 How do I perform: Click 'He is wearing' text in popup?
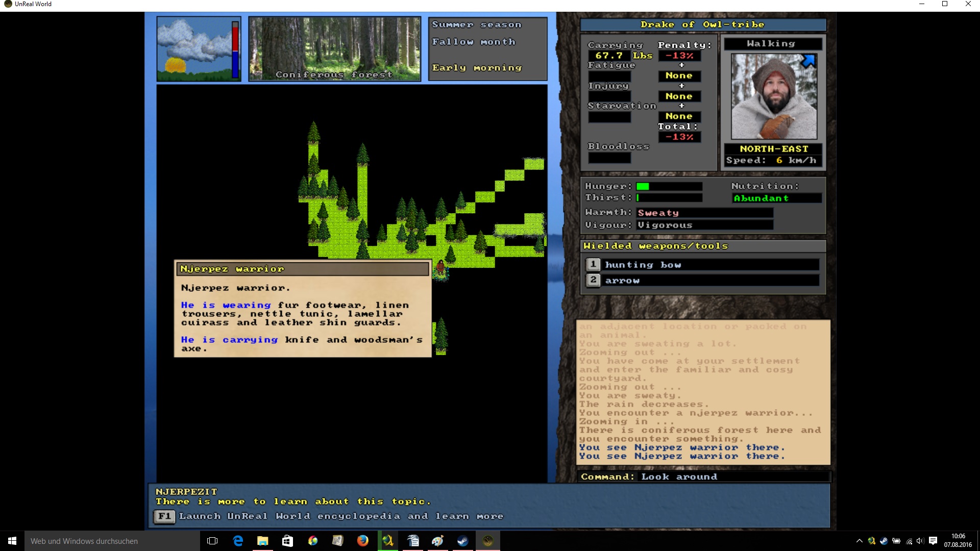click(226, 305)
